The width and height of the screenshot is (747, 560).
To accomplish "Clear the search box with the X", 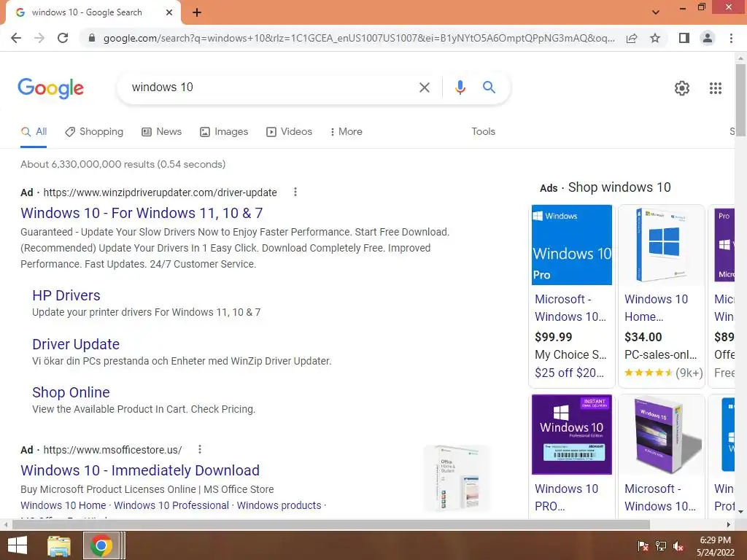I will [425, 87].
